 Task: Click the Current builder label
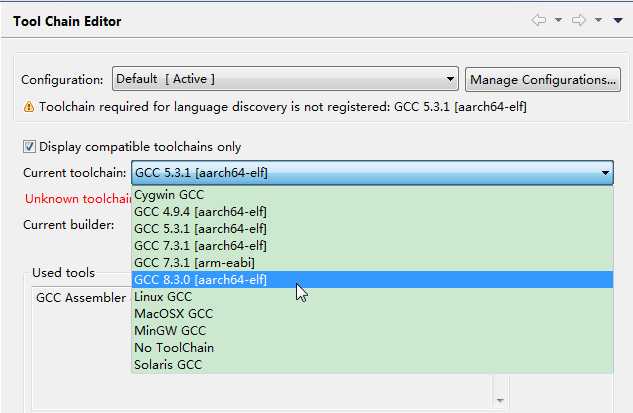[x=69, y=224]
